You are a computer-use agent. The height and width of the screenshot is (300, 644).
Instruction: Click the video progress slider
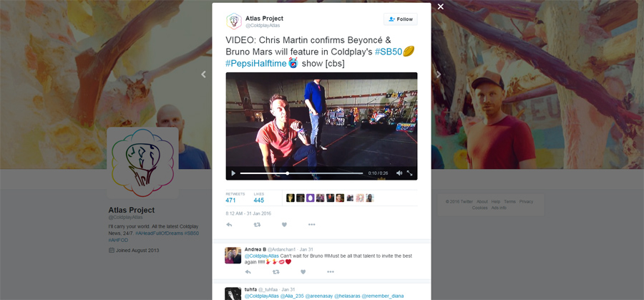[301, 173]
